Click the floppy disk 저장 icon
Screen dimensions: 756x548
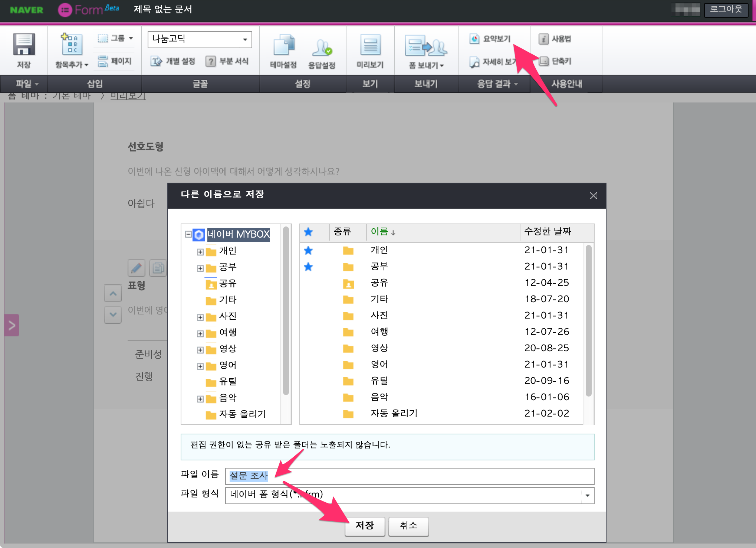coord(24,45)
